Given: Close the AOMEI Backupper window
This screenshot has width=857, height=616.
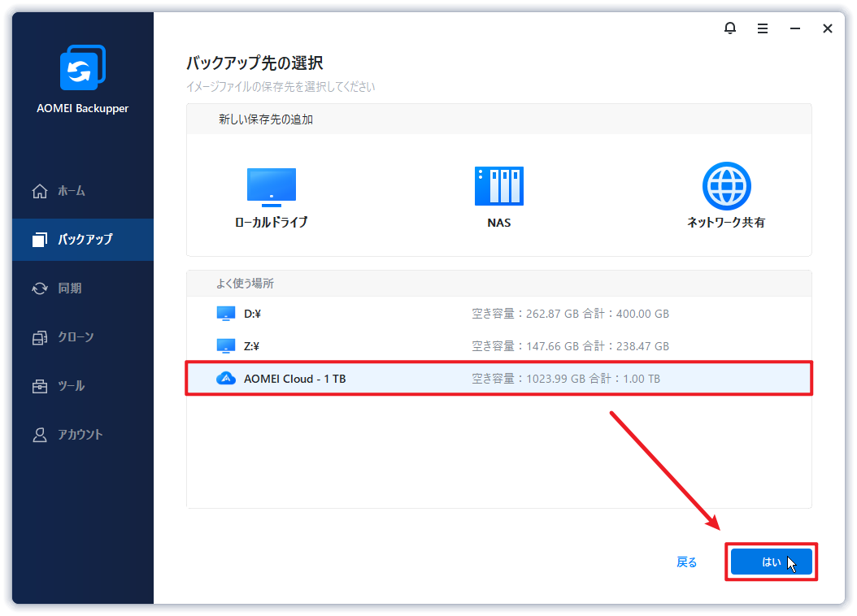Looking at the screenshot, I should pos(828,28).
